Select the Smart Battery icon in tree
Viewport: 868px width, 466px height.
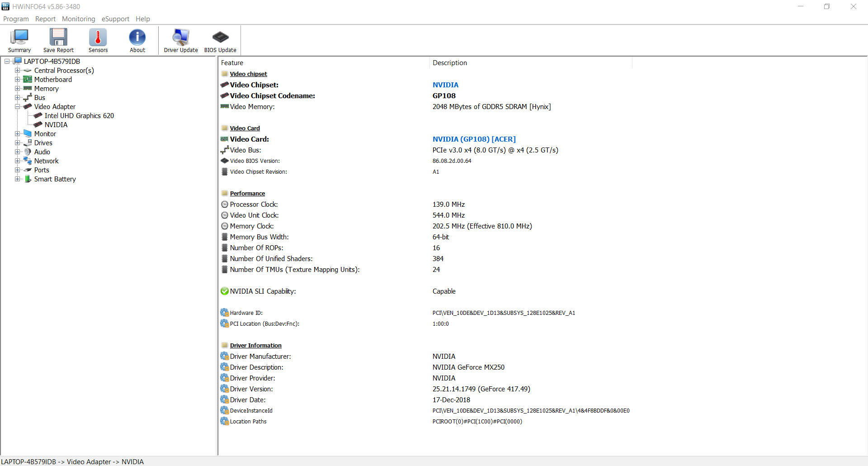(28, 179)
